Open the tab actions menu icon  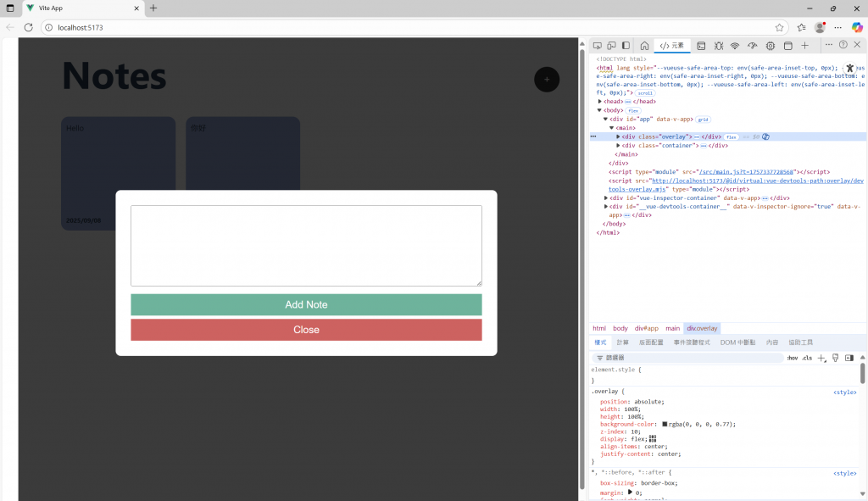[10, 8]
